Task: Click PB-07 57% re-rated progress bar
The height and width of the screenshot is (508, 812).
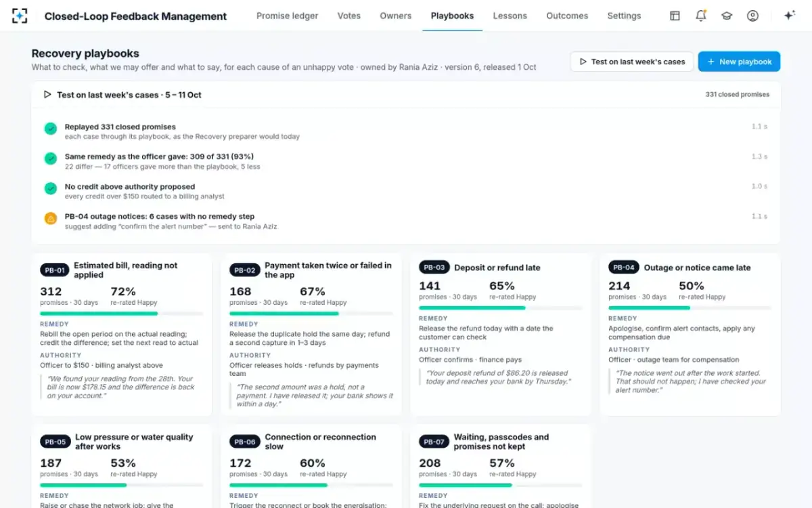Action: [501, 485]
